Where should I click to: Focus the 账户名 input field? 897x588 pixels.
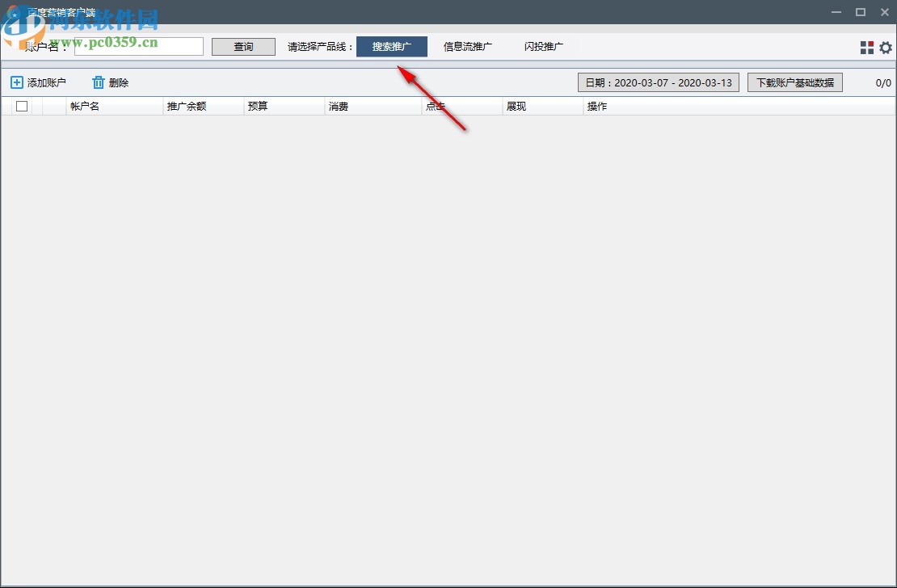pos(139,46)
